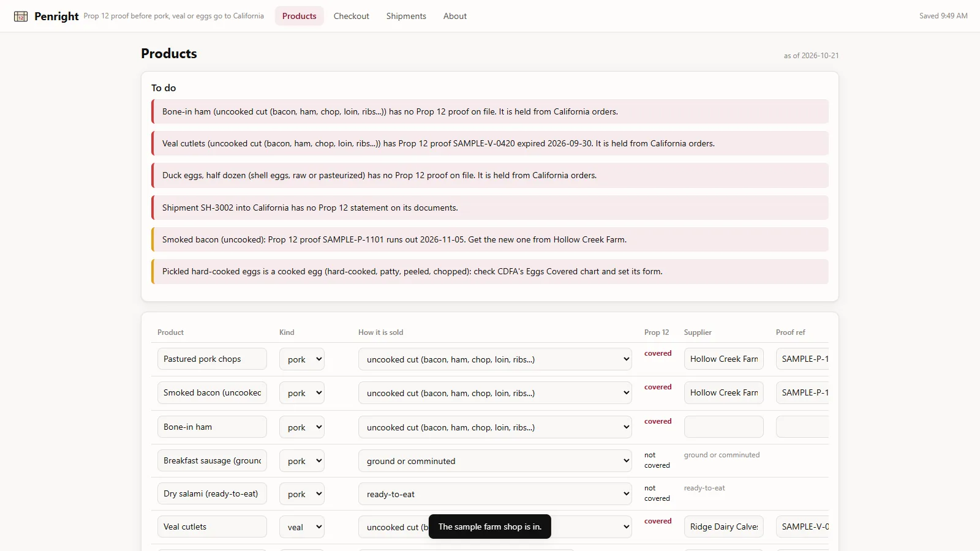Select the Duck eggs no-proof alert
Screen dimensions: 980x551
490,175
